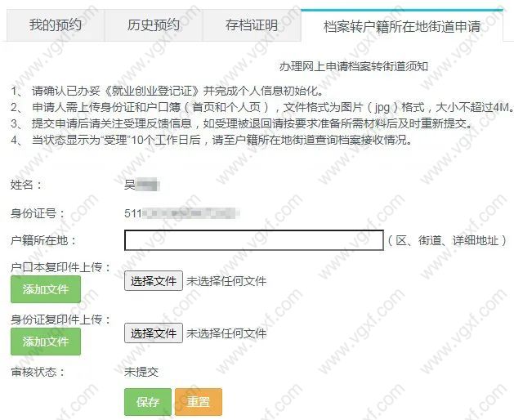Save the form with 保存 button
514x420 pixels.
tap(148, 402)
